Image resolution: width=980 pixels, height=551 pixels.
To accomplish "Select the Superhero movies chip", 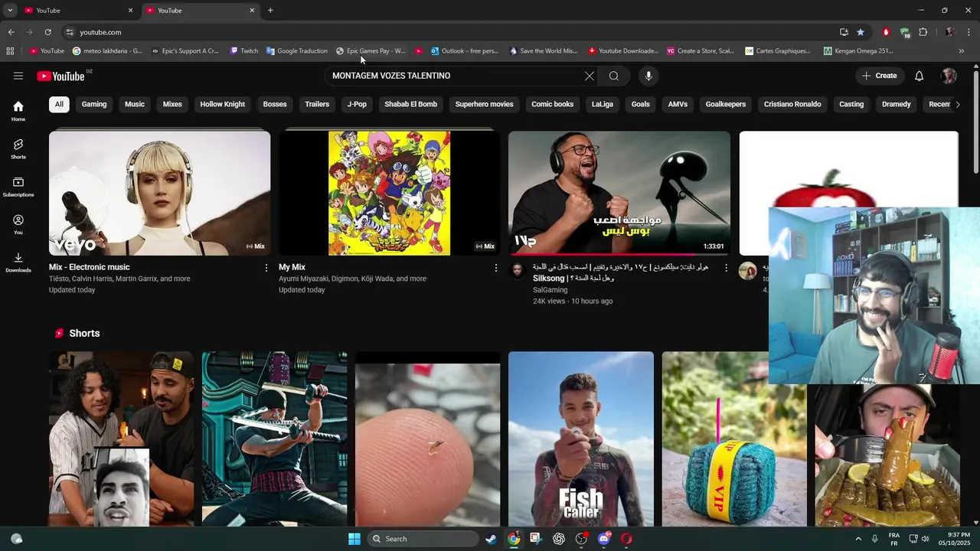I will coord(484,104).
